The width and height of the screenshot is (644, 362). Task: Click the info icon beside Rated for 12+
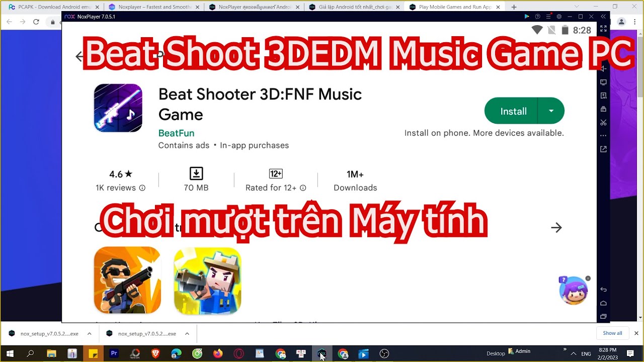[303, 188]
